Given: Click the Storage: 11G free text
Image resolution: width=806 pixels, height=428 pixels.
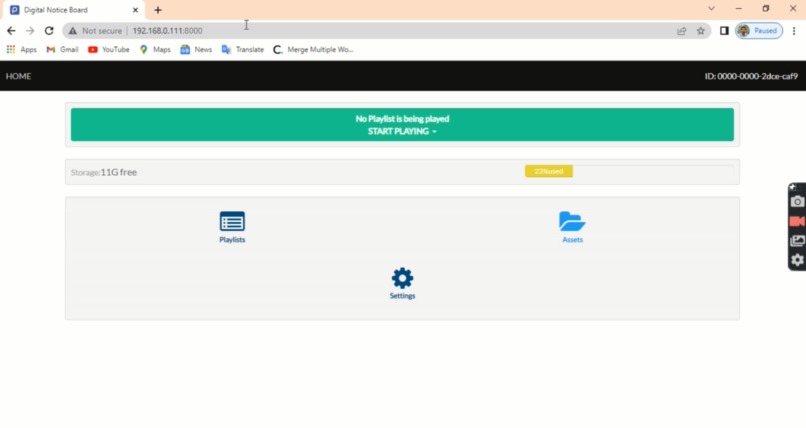Looking at the screenshot, I should [104, 172].
